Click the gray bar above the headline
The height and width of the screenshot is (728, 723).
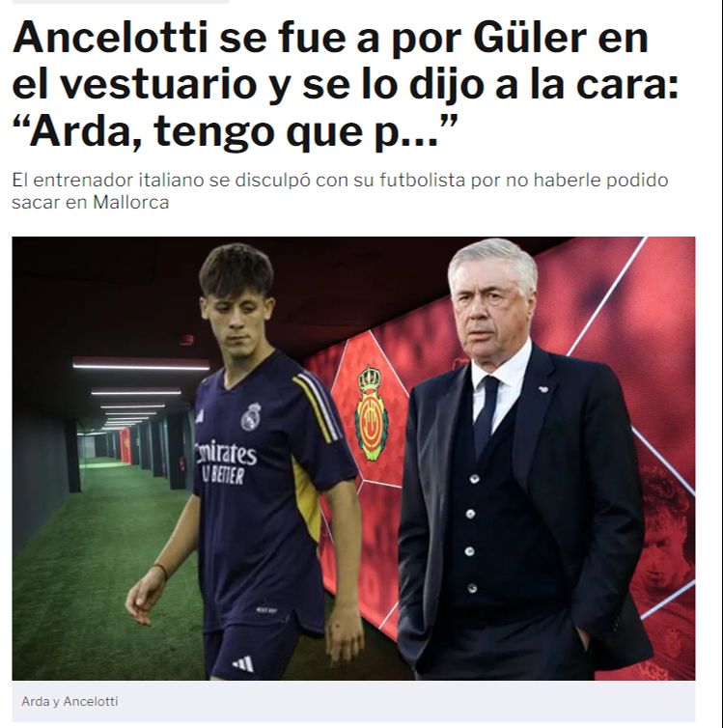pos(121,1)
